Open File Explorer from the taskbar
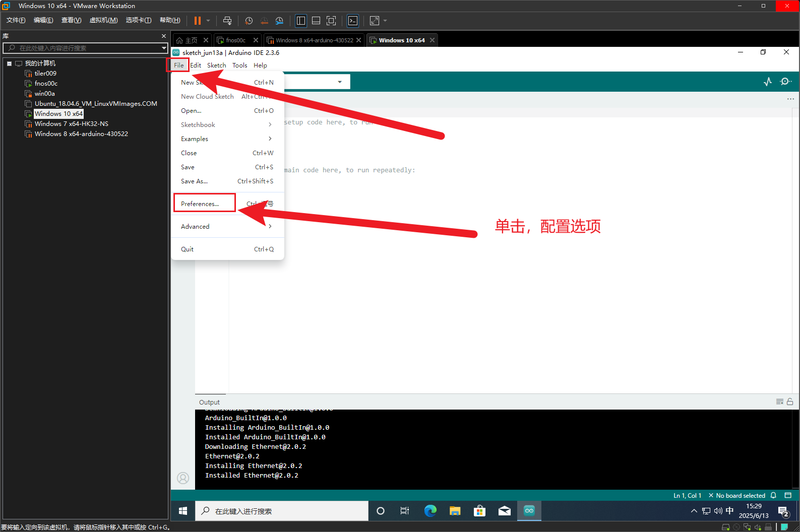The height and width of the screenshot is (532, 800). click(x=455, y=511)
